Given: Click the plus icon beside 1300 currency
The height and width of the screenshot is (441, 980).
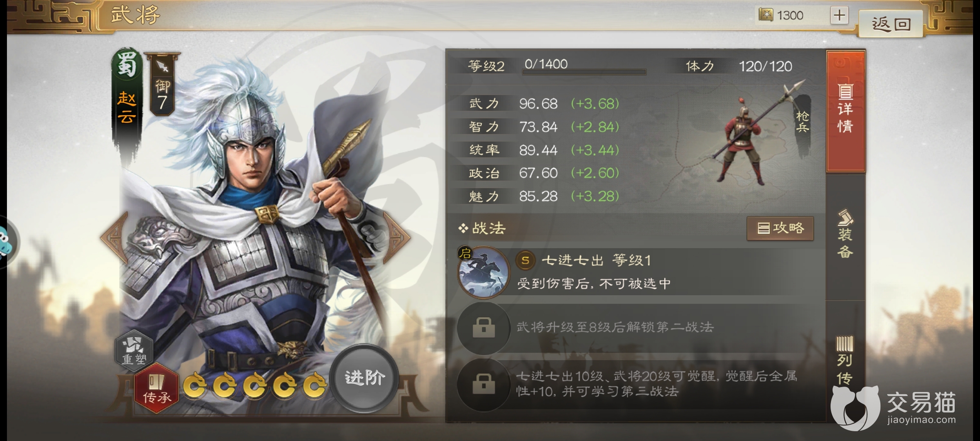Looking at the screenshot, I should pyautogui.click(x=840, y=16).
